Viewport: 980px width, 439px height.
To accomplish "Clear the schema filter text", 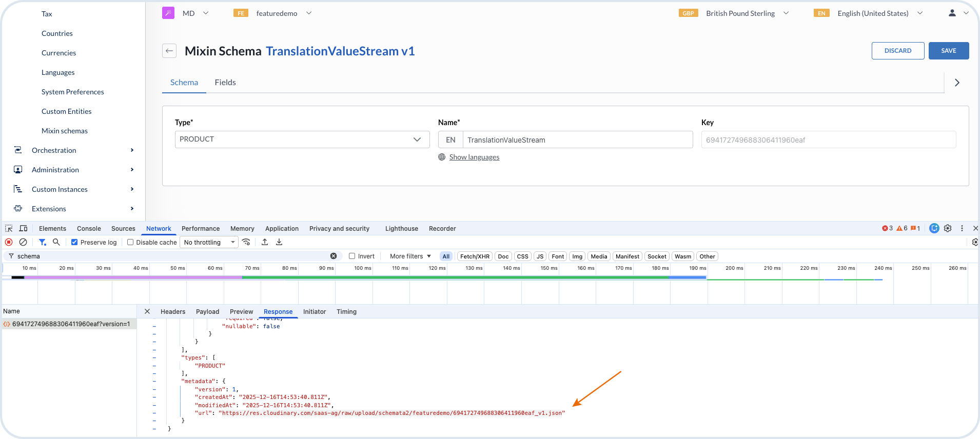I will (x=334, y=256).
